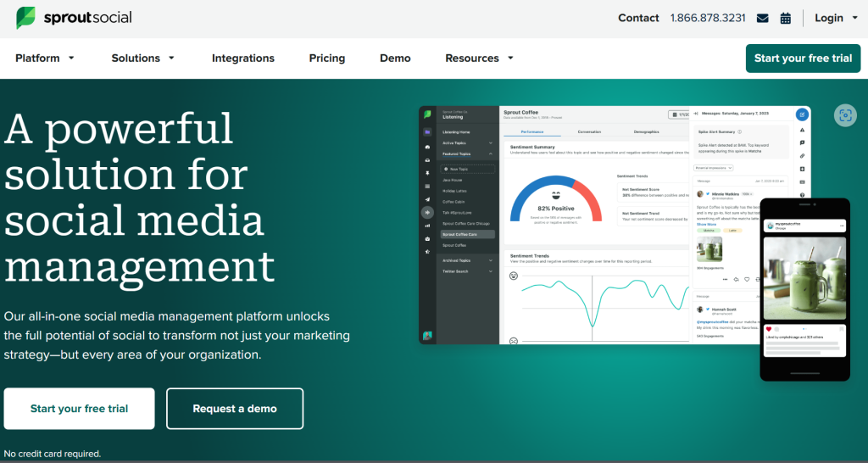This screenshot has width=868, height=463.
Task: Open the Resources dropdown menu
Action: coord(480,59)
